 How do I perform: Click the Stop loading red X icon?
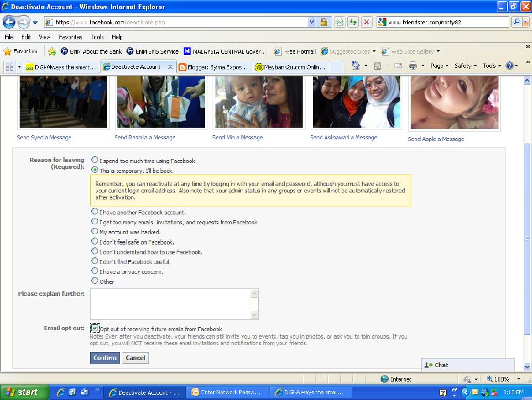pyautogui.click(x=366, y=23)
